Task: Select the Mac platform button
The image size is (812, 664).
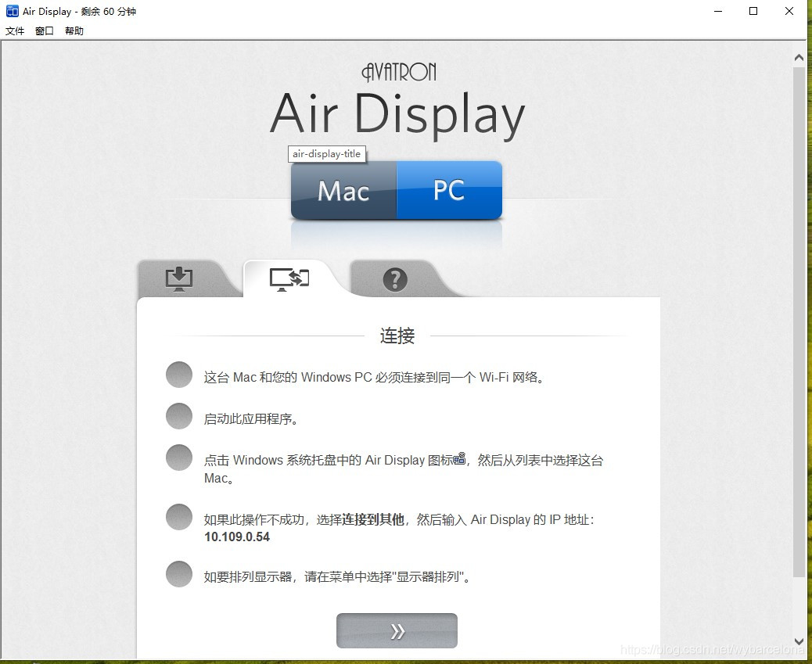Action: [x=344, y=190]
